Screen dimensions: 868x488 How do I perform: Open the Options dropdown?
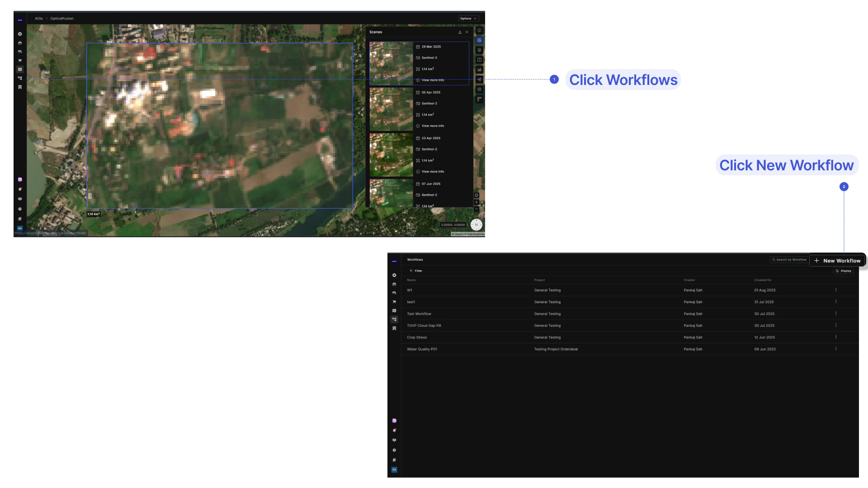click(x=468, y=19)
